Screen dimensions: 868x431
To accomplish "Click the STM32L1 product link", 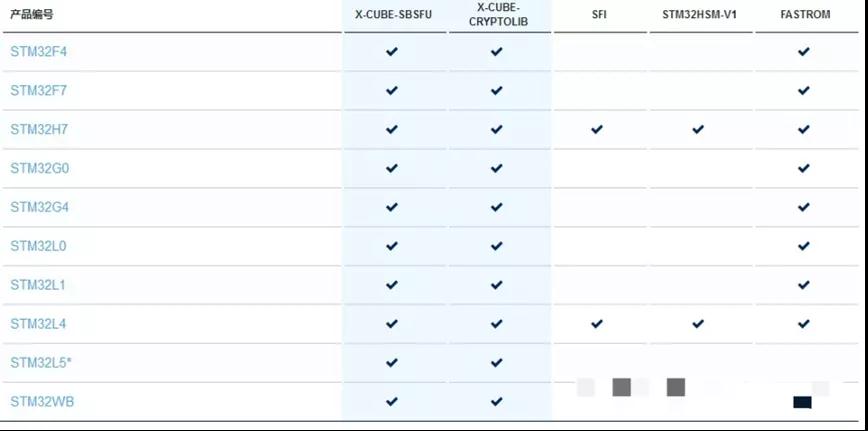I will point(38,285).
